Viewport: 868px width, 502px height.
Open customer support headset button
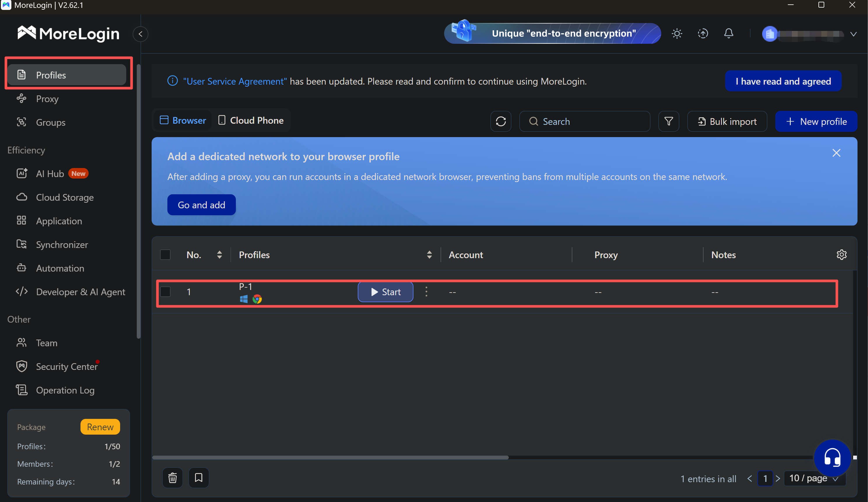click(x=832, y=458)
